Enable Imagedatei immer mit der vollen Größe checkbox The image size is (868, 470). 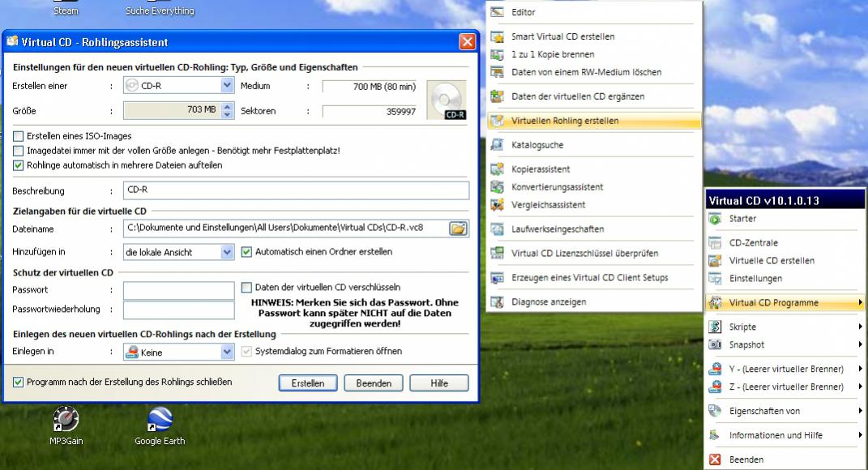(19, 151)
